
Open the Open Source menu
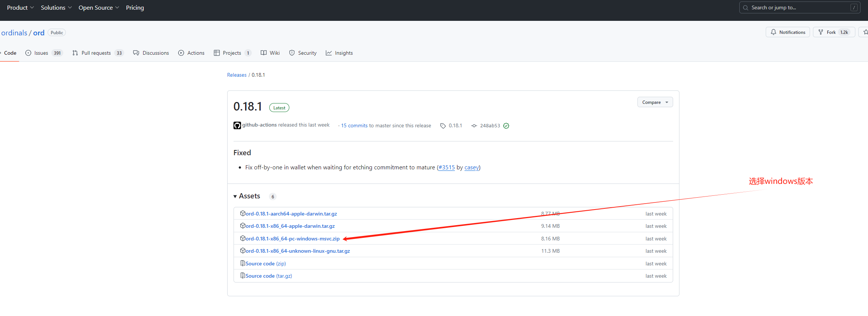pyautogui.click(x=99, y=7)
